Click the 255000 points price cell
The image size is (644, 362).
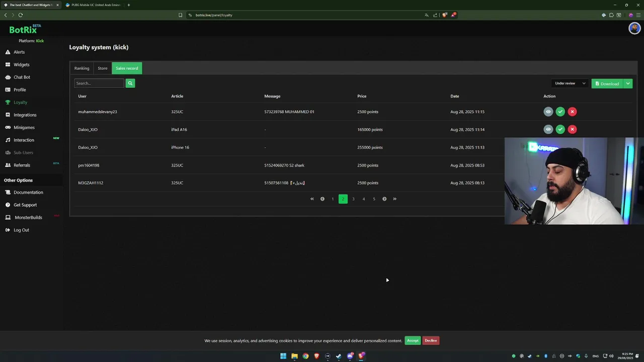(x=370, y=147)
